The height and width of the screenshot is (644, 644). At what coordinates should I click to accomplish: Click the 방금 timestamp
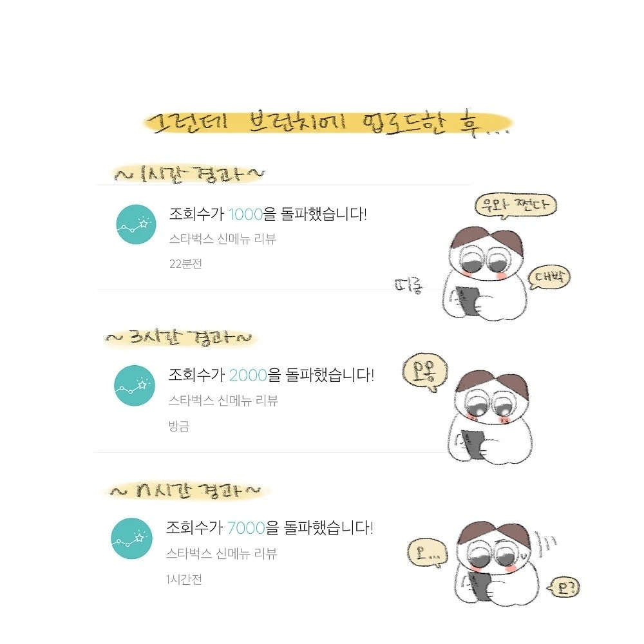pos(178,426)
